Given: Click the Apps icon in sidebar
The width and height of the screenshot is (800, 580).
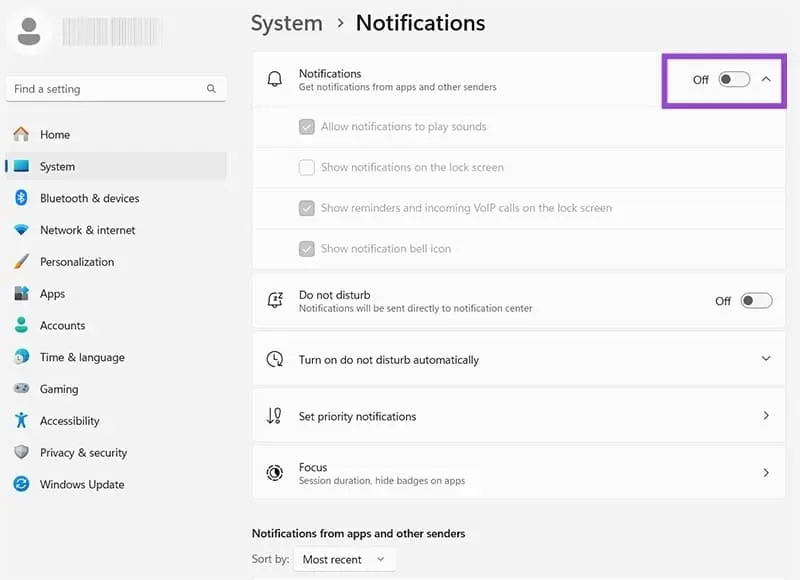Looking at the screenshot, I should click(x=21, y=293).
